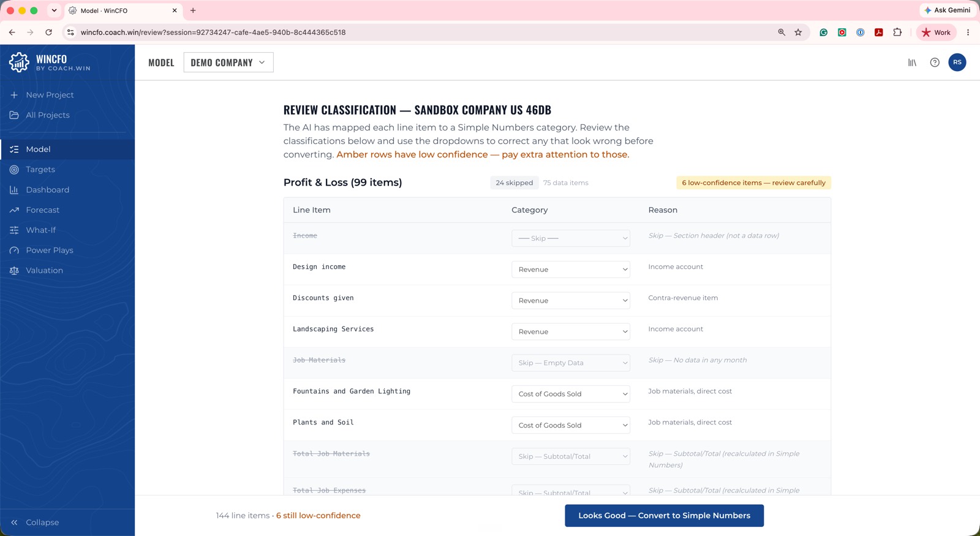Reload the page with the refresh icon
The height and width of the screenshot is (536, 980).
point(48,32)
